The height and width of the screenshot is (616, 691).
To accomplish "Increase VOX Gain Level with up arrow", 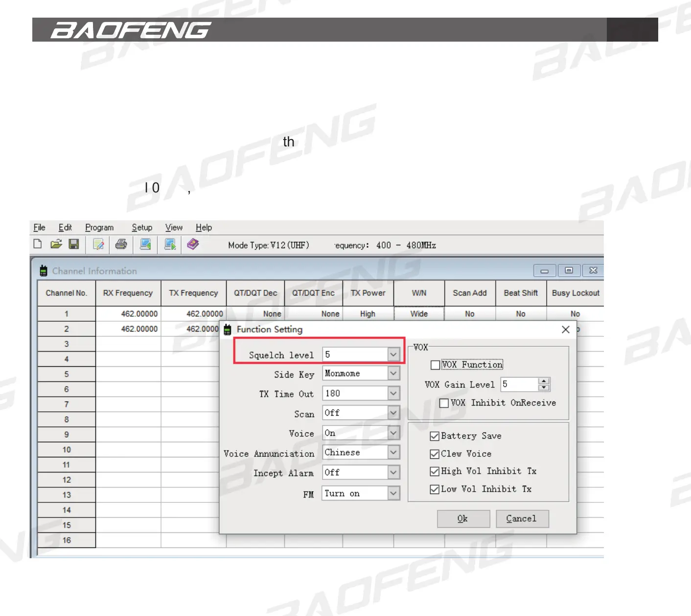I will click(544, 381).
